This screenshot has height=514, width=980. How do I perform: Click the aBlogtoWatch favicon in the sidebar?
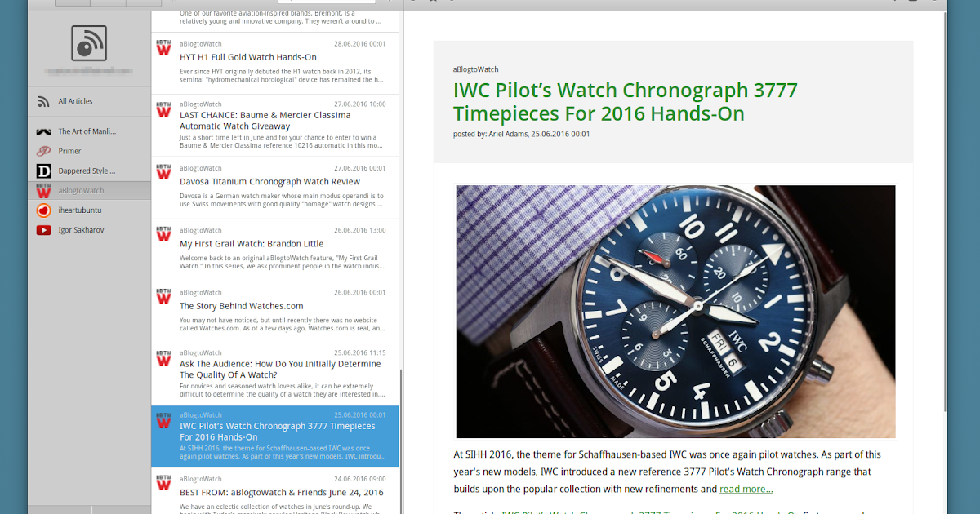(43, 190)
